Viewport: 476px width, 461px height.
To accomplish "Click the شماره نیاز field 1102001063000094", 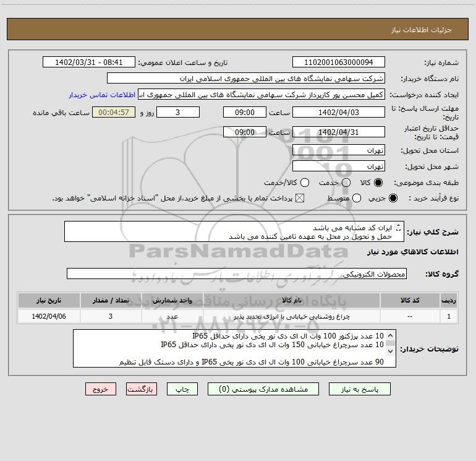I will click(339, 62).
